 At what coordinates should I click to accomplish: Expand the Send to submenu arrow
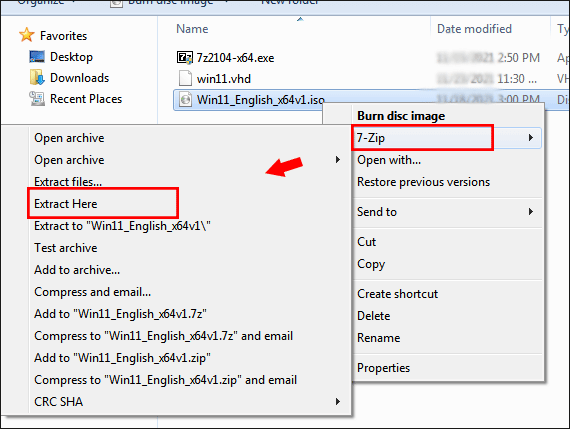click(x=531, y=212)
